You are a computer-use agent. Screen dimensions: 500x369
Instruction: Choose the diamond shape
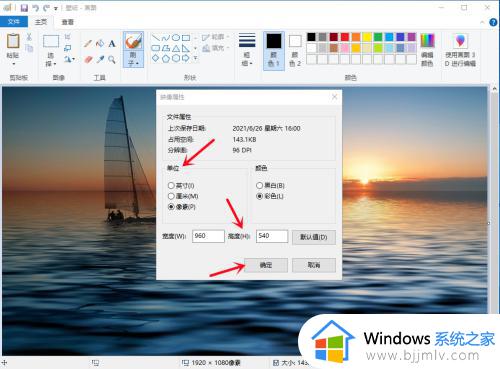coord(156,58)
